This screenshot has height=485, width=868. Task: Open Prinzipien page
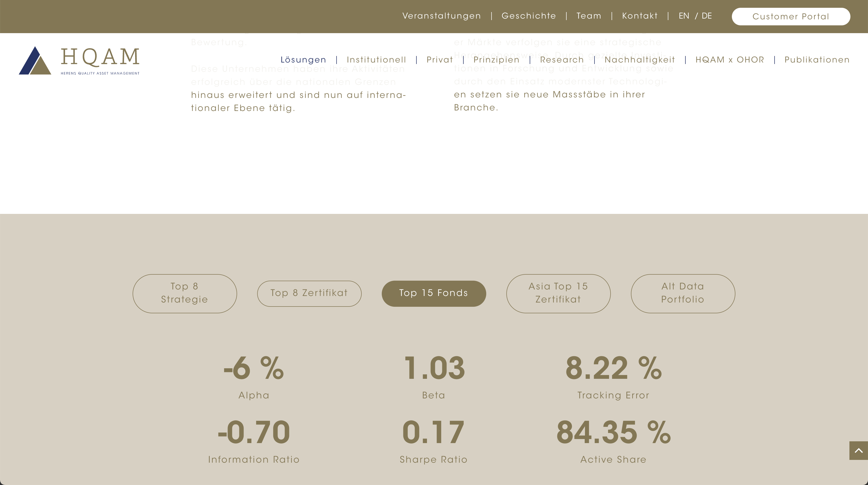pos(496,60)
